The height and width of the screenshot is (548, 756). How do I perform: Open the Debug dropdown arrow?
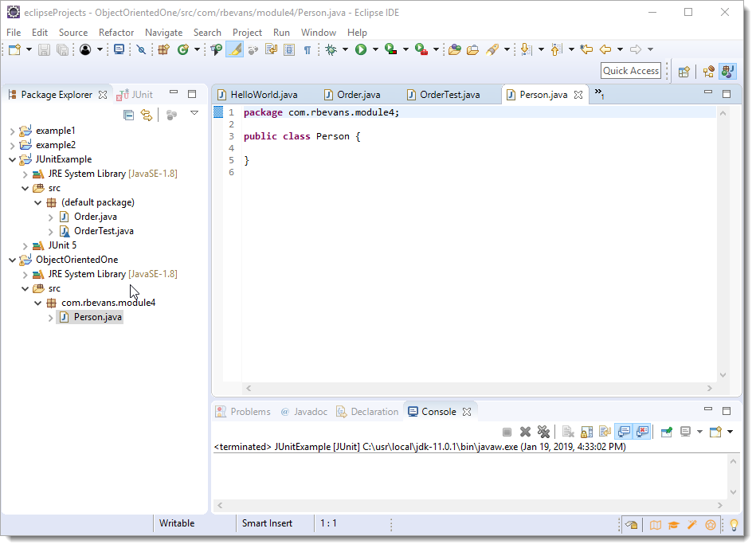coord(345,49)
